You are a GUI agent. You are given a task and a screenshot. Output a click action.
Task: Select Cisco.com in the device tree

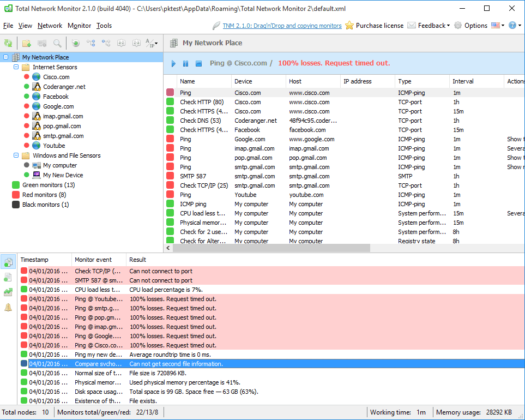pos(56,77)
